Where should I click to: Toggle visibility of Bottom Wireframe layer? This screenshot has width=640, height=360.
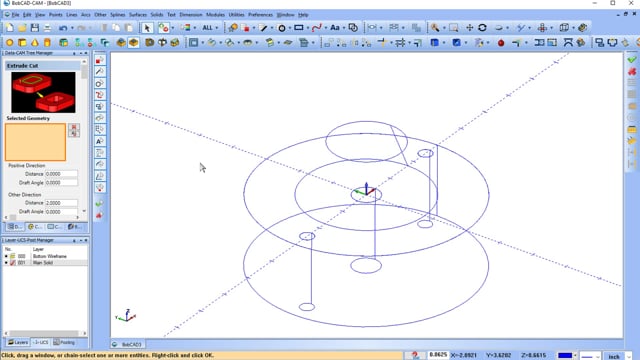pos(6,256)
